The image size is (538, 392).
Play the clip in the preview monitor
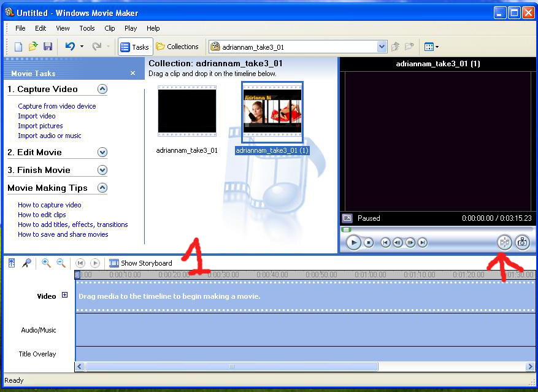pyautogui.click(x=353, y=243)
